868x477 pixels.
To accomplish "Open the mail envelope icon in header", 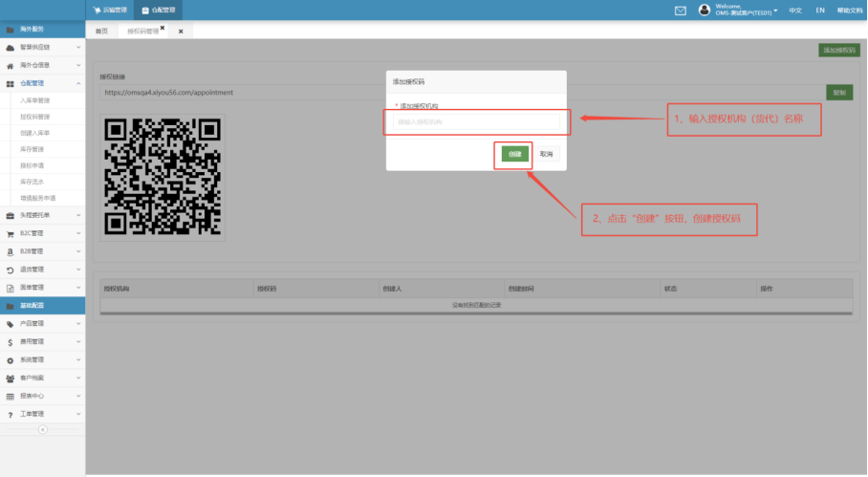I will coord(681,11).
